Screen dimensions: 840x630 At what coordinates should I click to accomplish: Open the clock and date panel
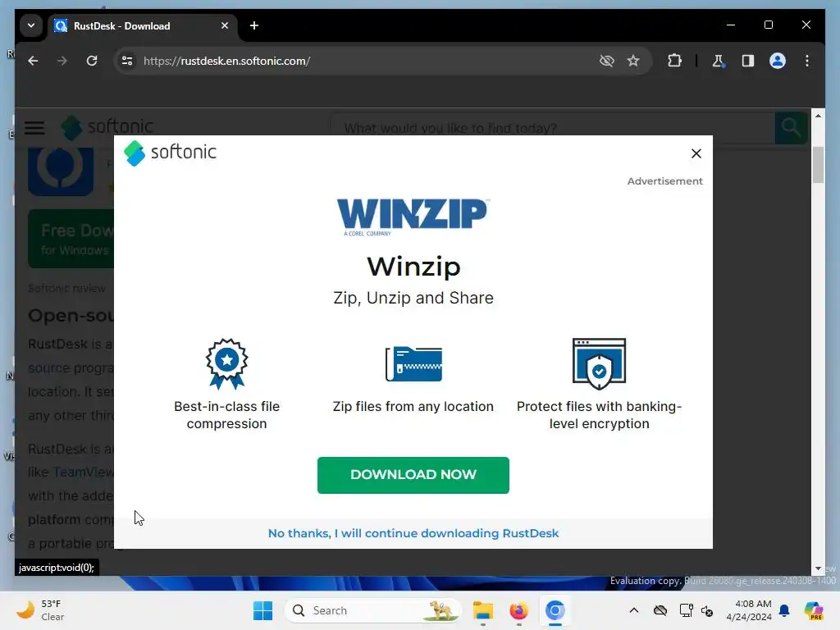point(748,610)
